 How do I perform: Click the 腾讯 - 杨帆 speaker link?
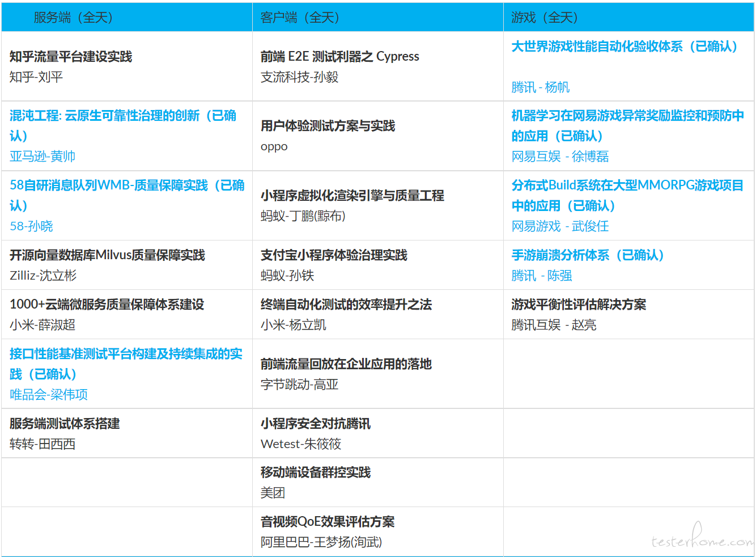point(541,87)
